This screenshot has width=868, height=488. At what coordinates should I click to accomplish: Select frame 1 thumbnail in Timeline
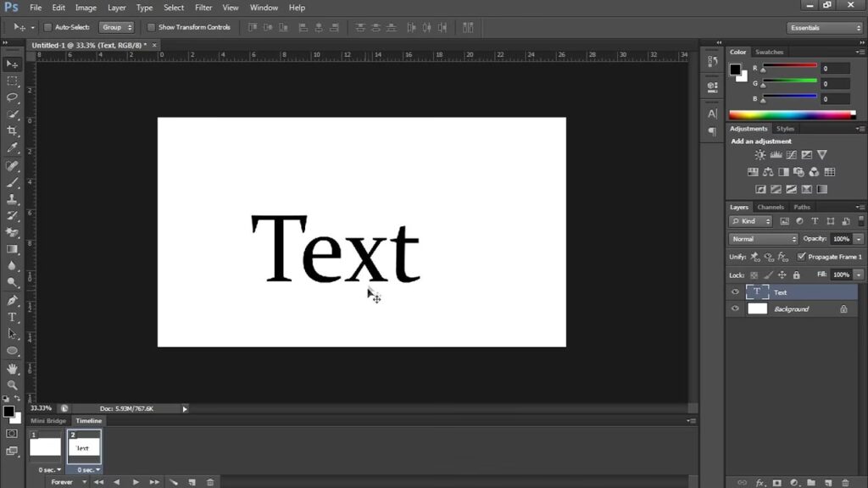pyautogui.click(x=46, y=446)
